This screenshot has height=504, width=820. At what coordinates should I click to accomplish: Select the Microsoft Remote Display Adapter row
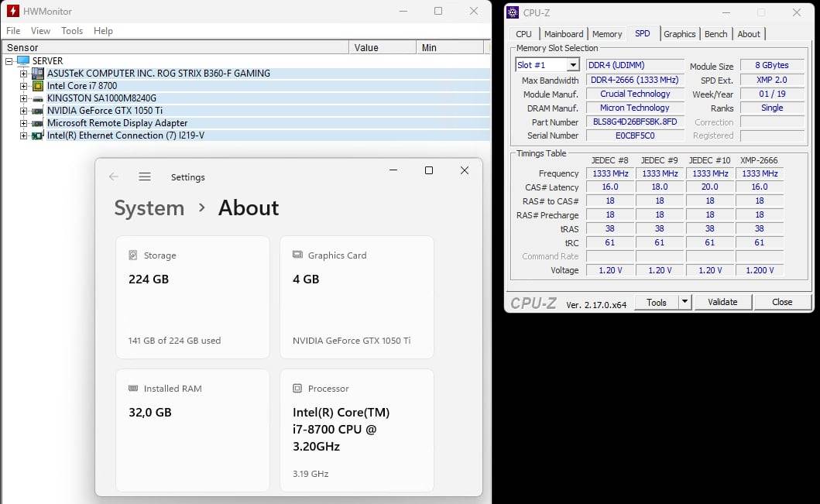118,123
